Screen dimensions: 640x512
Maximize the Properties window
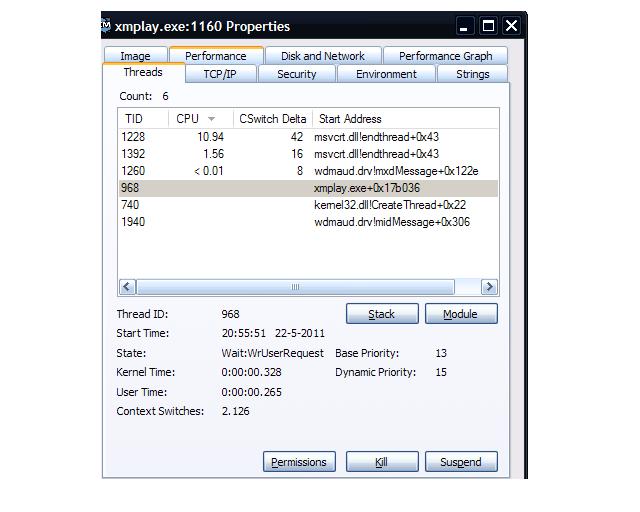489,26
